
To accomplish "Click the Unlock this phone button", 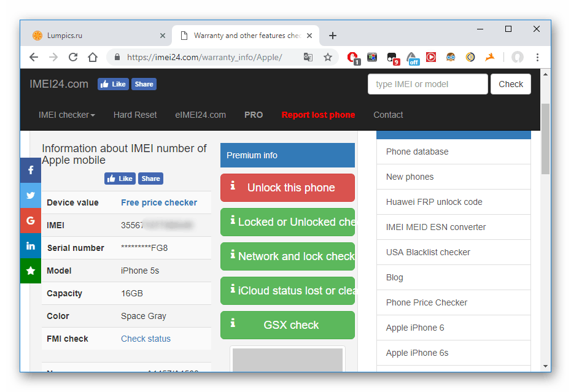I will [x=288, y=188].
